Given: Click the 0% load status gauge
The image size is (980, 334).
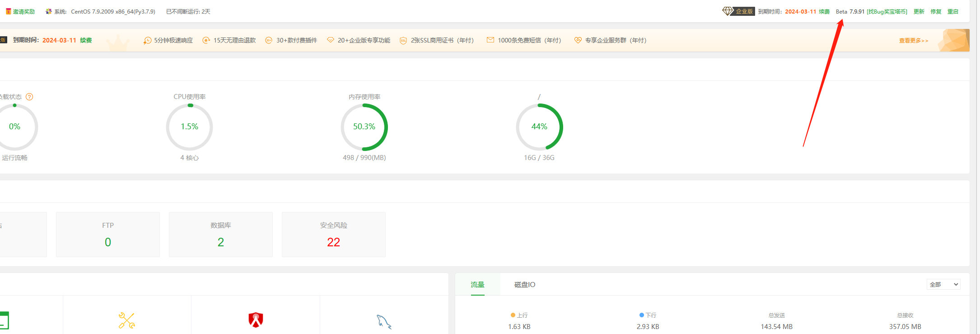Looking at the screenshot, I should [x=14, y=127].
